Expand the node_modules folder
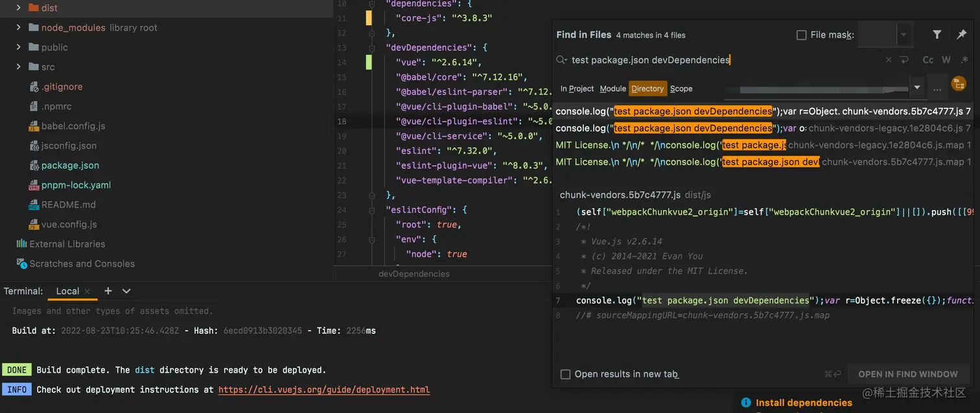The image size is (980, 413). coord(18,27)
